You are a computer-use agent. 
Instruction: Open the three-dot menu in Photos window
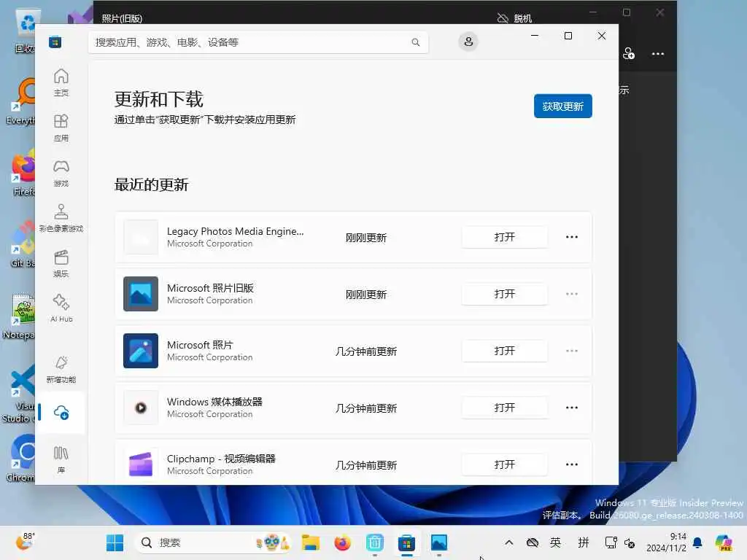658,54
